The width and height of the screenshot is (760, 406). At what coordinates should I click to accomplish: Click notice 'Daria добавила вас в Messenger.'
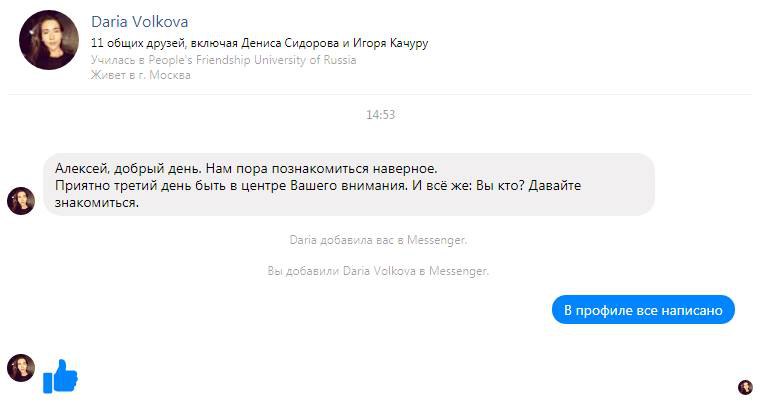378,240
